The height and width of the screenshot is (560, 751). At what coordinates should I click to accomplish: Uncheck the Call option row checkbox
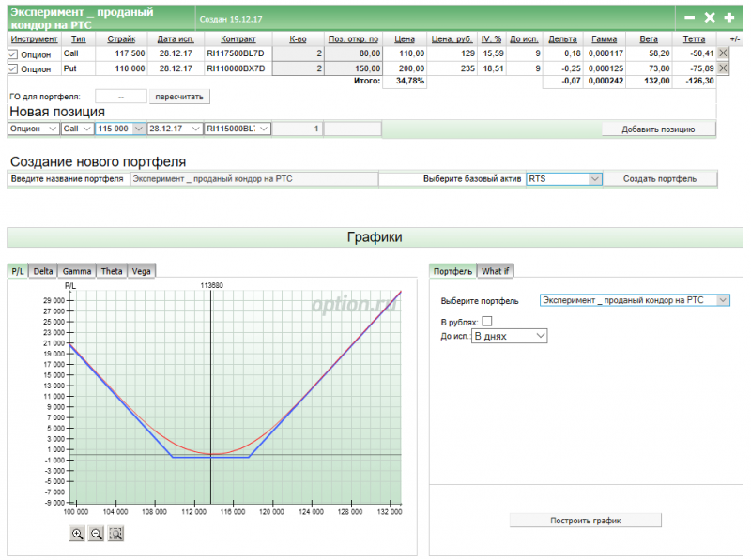point(13,54)
